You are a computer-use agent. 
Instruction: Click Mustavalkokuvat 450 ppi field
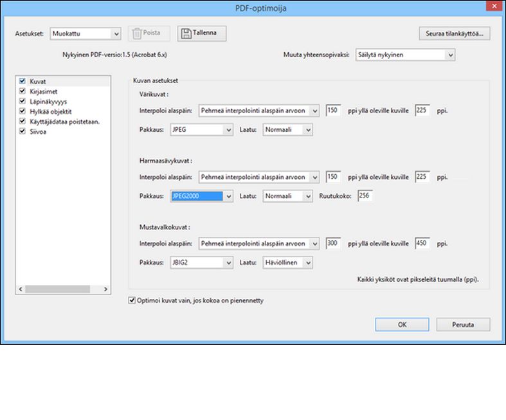422,243
